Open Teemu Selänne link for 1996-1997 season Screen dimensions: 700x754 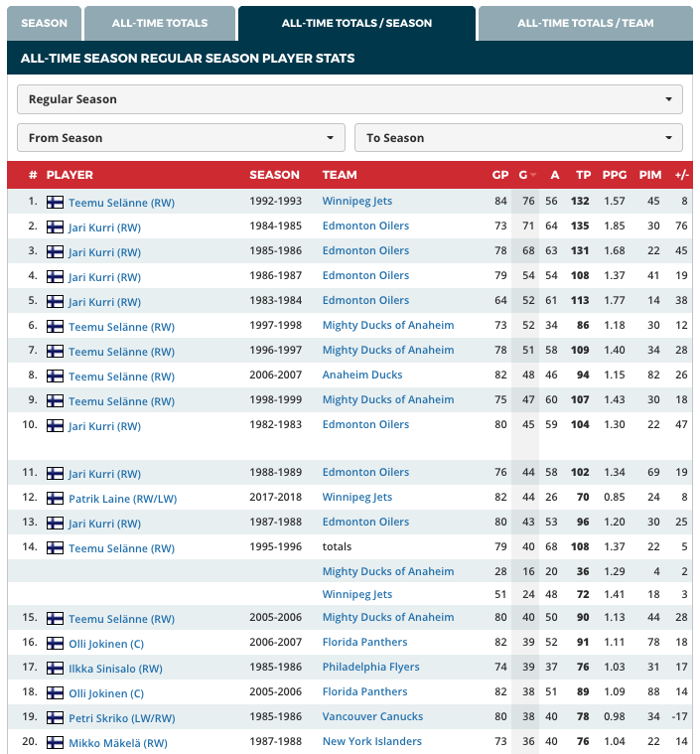pos(122,352)
